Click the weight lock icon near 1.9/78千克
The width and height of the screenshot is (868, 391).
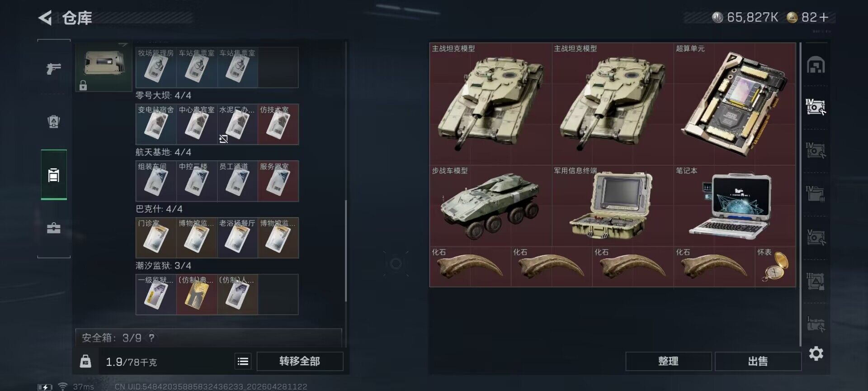tap(85, 362)
